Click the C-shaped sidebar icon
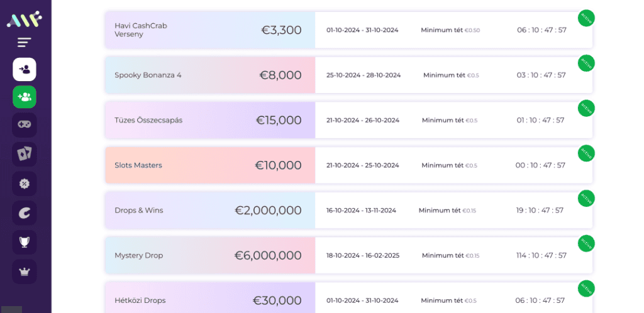Viewport: 644px width, 313px height. (25, 213)
